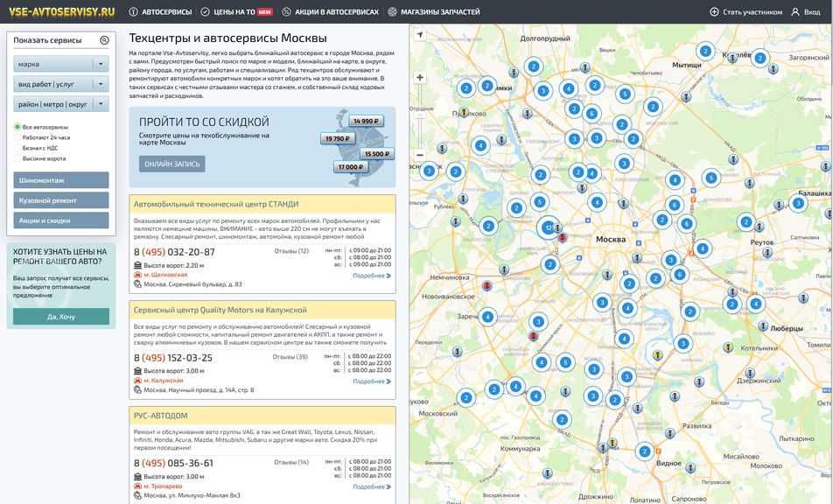Open the Автосервисы menu item
The image size is (833, 504).
[160, 11]
